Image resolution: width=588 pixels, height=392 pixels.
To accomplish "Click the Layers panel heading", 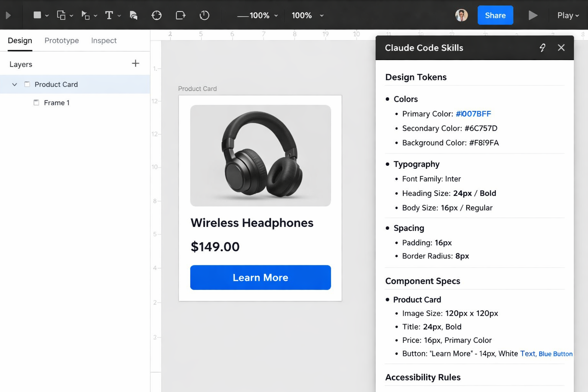I will (21, 64).
